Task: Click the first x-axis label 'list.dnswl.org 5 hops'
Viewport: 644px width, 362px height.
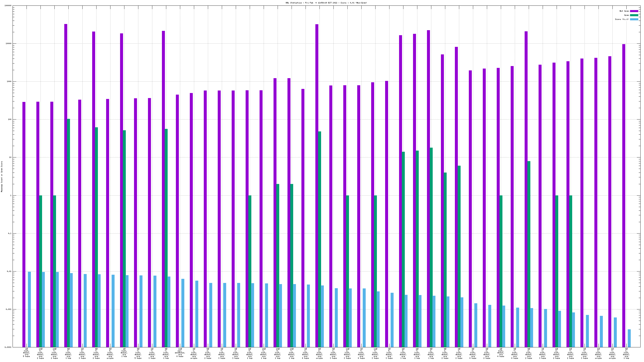Action: point(27,352)
